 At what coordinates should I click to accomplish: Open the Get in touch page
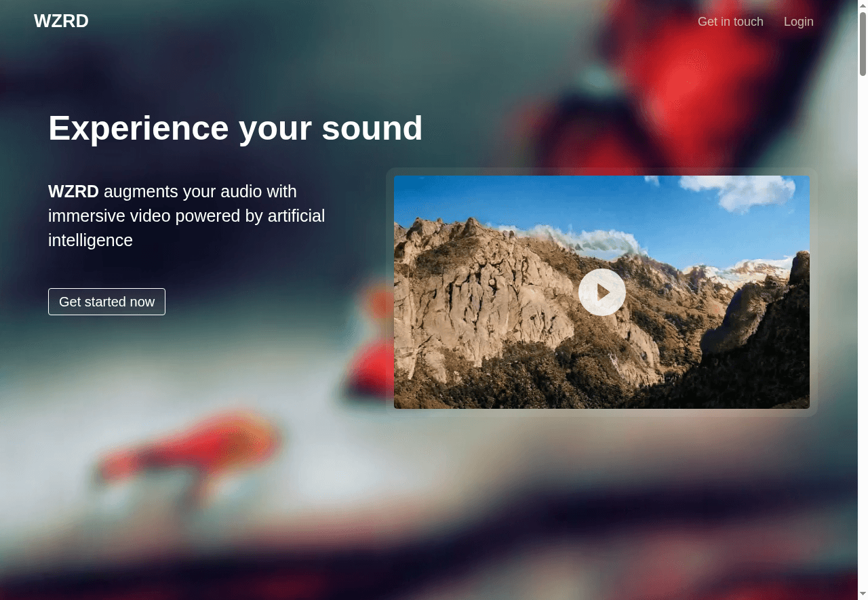tap(730, 22)
